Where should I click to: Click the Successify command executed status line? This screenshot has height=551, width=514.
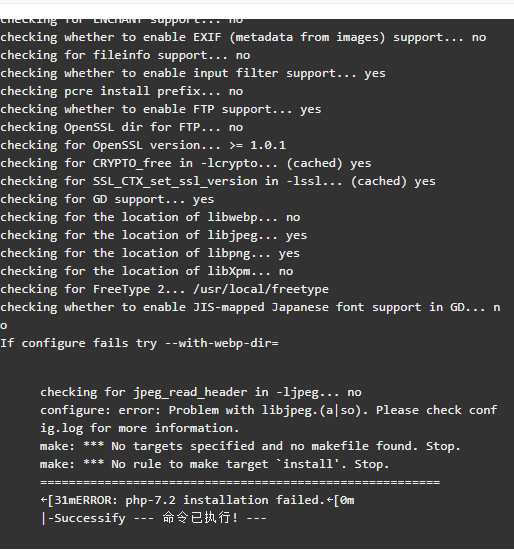[x=154, y=518]
